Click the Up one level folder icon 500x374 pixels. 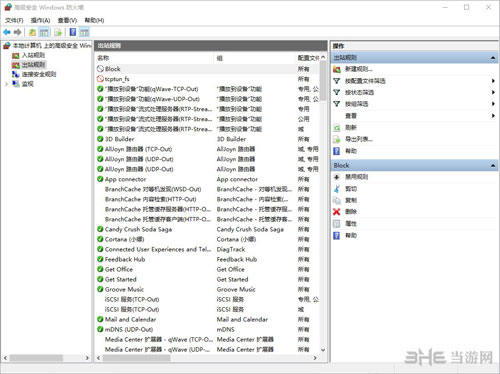click(32, 32)
